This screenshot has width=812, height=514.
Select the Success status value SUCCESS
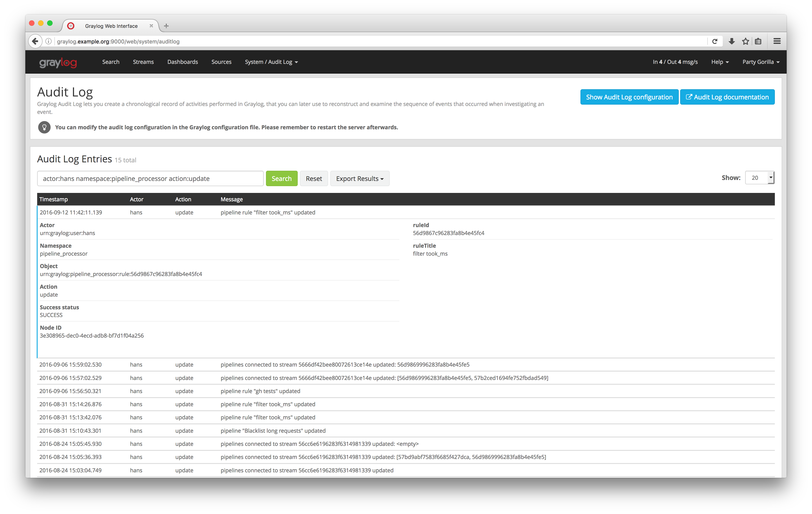[51, 315]
